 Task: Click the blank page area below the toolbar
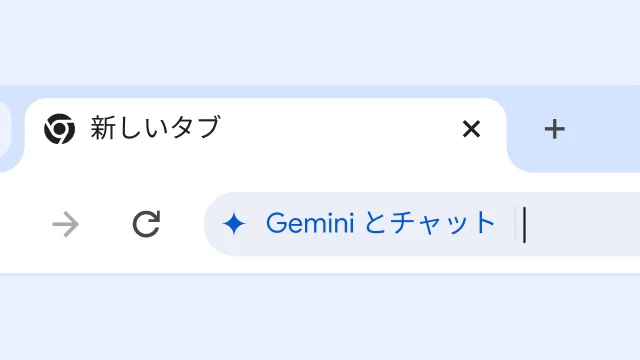(x=320, y=318)
